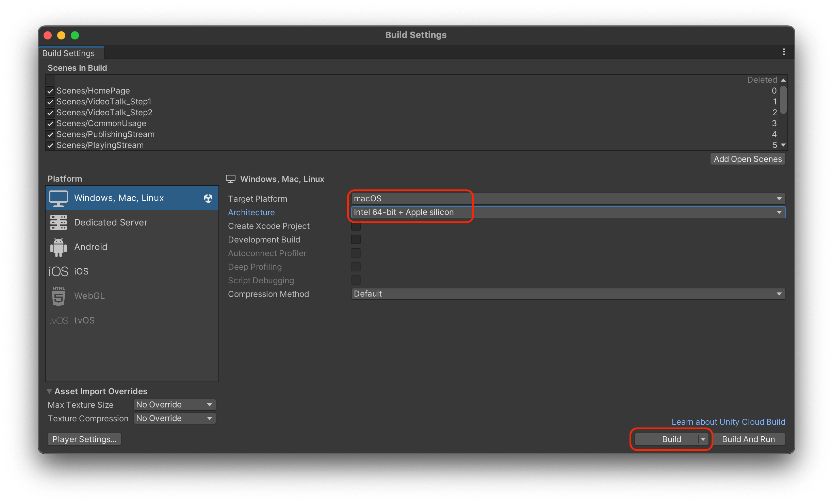Expand the Max Texture Size override dropdown
Image resolution: width=833 pixels, height=504 pixels.
coord(174,405)
